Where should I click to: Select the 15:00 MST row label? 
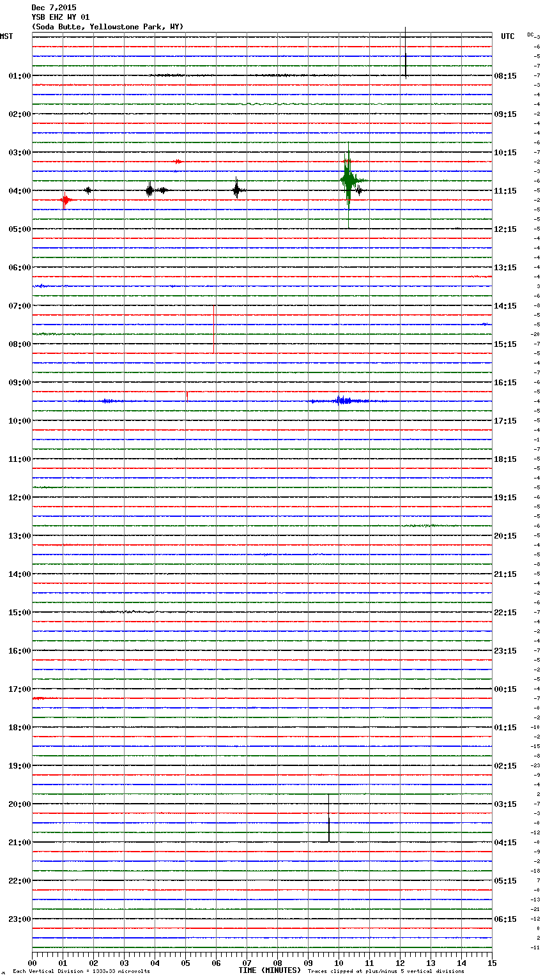click(x=20, y=613)
